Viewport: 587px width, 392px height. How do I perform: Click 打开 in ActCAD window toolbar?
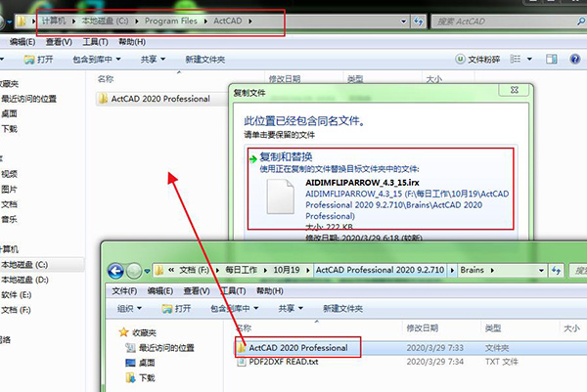[x=38, y=60]
